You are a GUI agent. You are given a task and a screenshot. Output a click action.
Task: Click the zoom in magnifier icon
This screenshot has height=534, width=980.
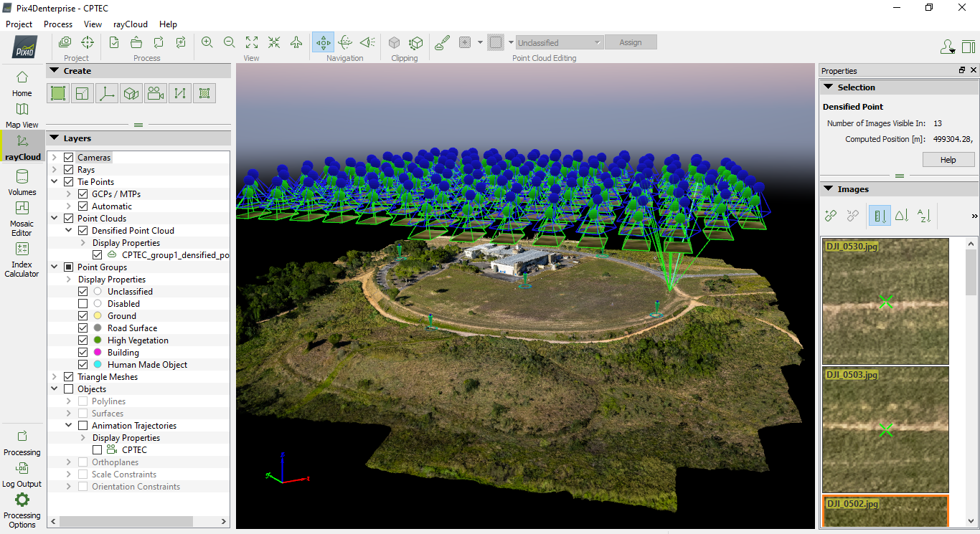[x=207, y=42]
